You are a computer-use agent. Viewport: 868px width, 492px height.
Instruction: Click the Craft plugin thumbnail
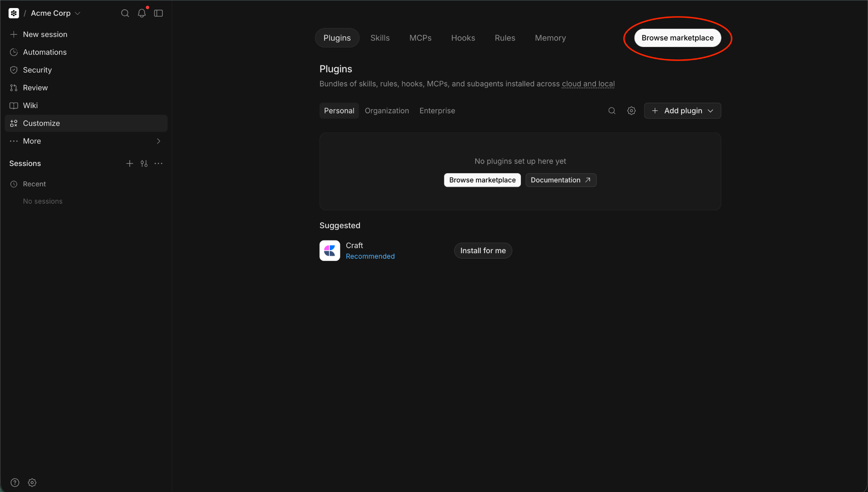pyautogui.click(x=330, y=251)
